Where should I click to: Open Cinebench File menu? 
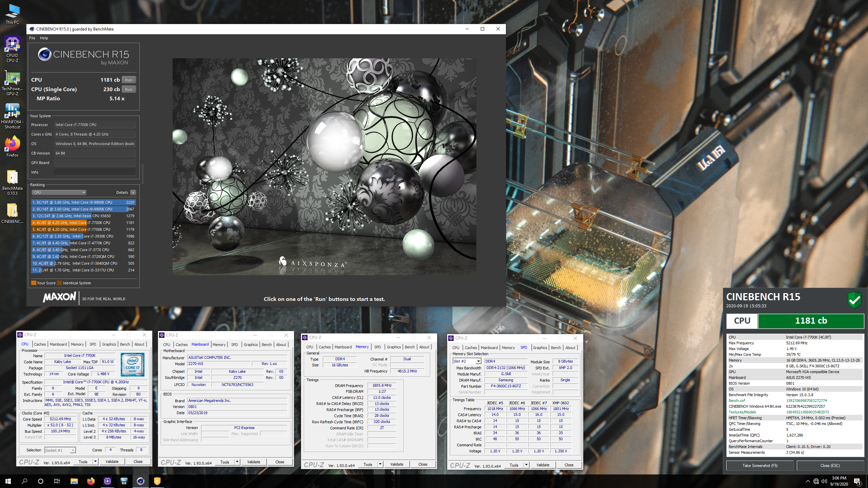point(32,38)
